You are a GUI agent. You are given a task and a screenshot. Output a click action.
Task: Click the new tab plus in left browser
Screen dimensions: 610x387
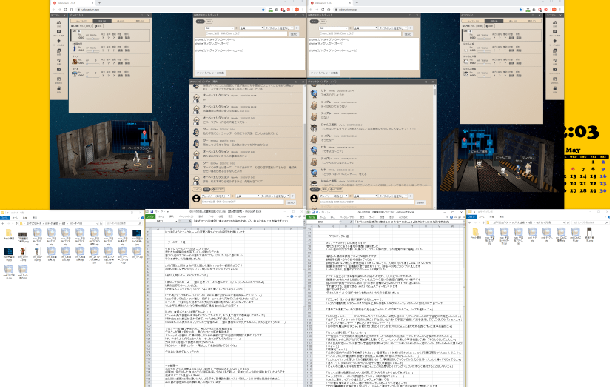coord(100,3)
